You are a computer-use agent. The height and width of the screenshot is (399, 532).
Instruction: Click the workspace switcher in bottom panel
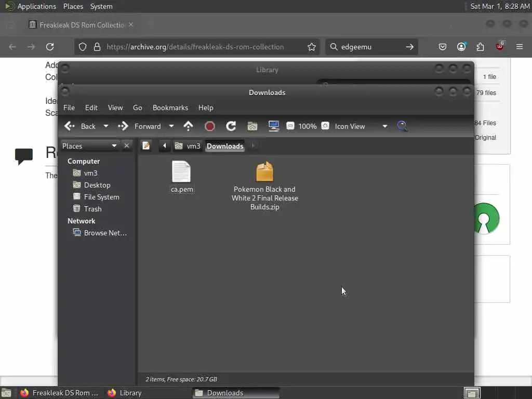[x=472, y=393]
